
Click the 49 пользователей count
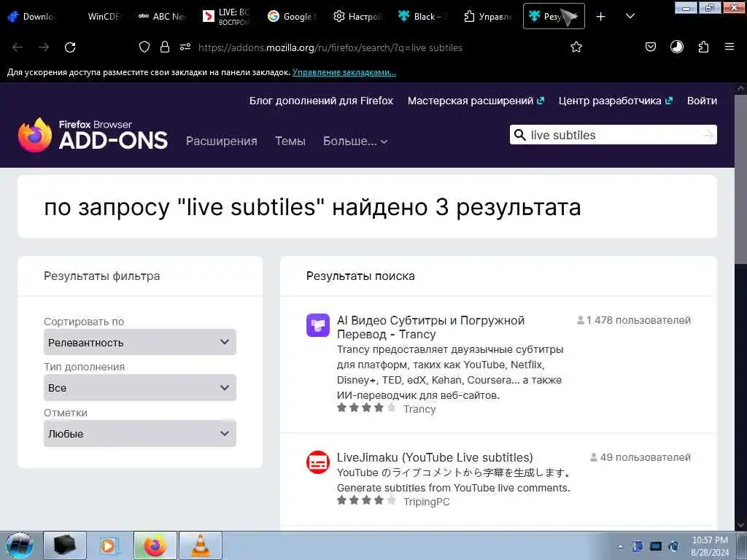point(640,457)
